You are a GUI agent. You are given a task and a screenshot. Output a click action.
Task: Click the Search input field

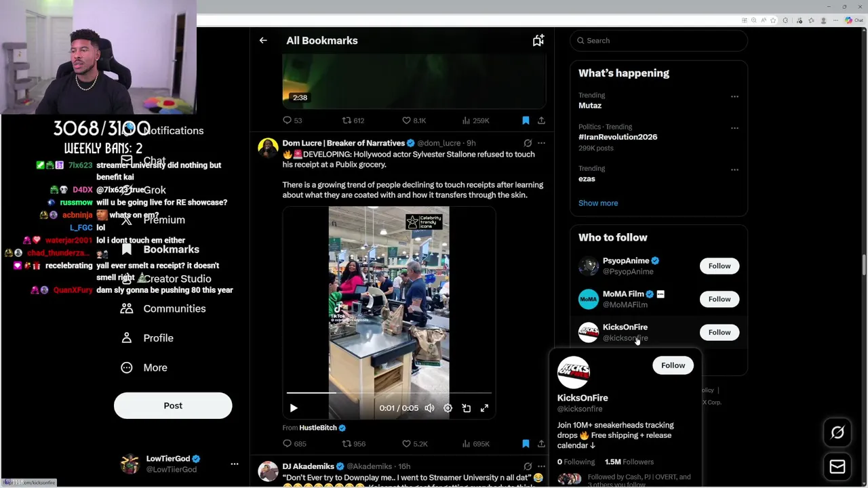tap(659, 41)
